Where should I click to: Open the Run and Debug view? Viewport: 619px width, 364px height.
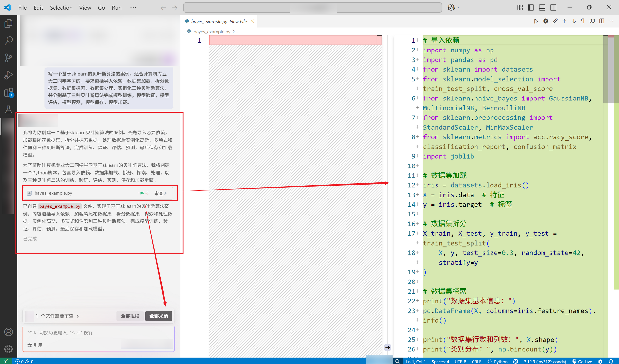pyautogui.click(x=8, y=75)
